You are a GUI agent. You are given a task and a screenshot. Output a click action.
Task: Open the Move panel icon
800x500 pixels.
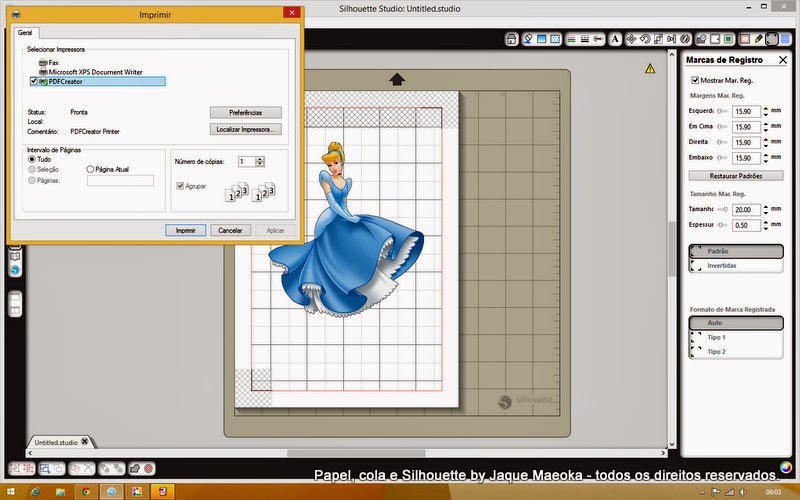pos(632,39)
